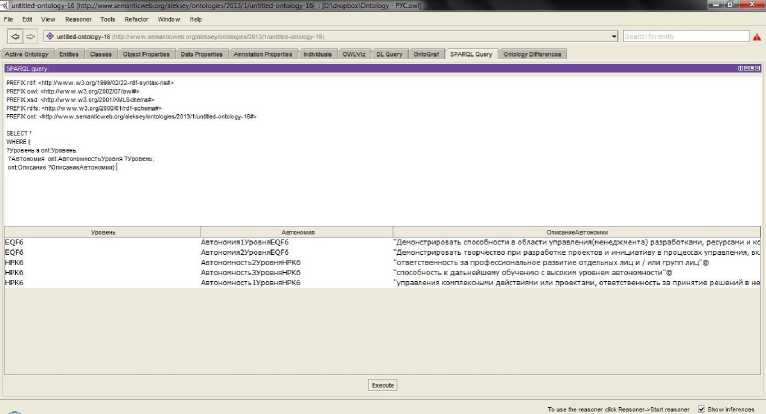Screen dimensions: 766x414
Task: Open the Edit menu
Action: pos(27,20)
